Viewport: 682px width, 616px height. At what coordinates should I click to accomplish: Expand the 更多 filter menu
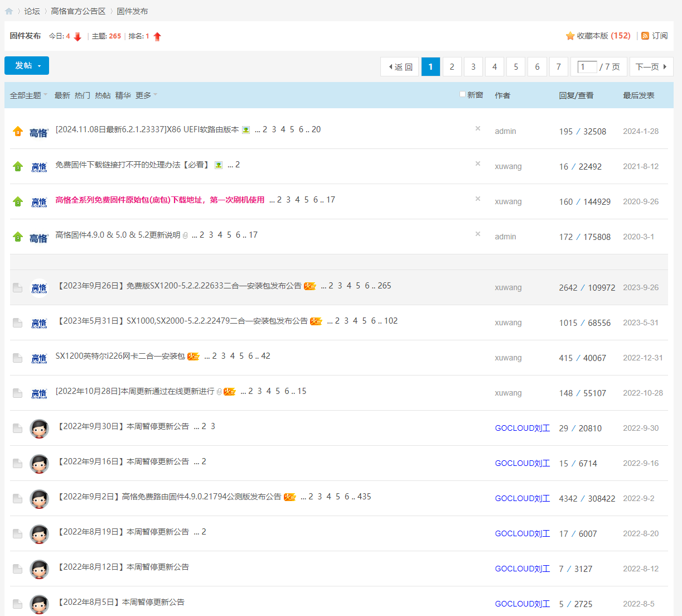pos(146,95)
